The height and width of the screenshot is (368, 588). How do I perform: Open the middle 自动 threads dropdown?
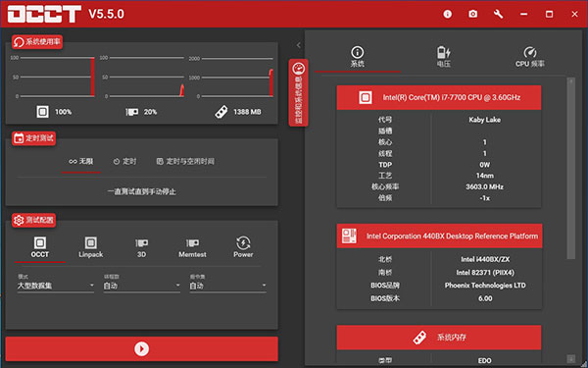tap(142, 286)
